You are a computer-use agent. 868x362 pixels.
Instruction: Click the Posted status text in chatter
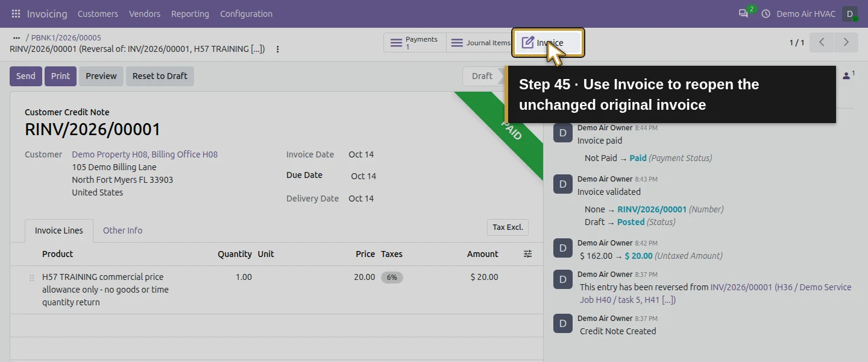(x=631, y=222)
